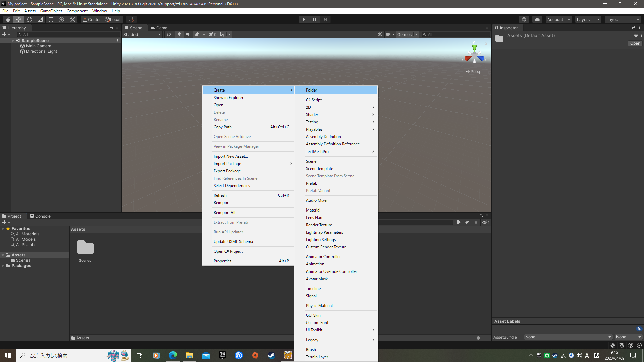Click the Open button in Inspector

click(635, 43)
